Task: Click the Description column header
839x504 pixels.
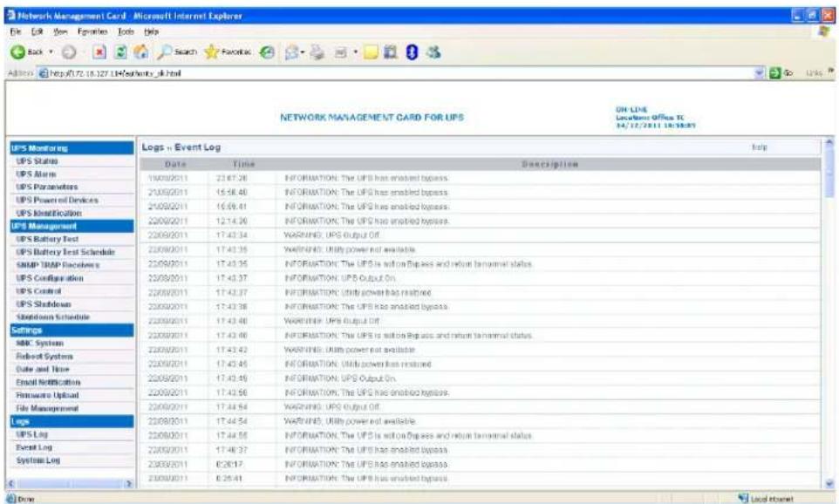Action: [x=549, y=164]
